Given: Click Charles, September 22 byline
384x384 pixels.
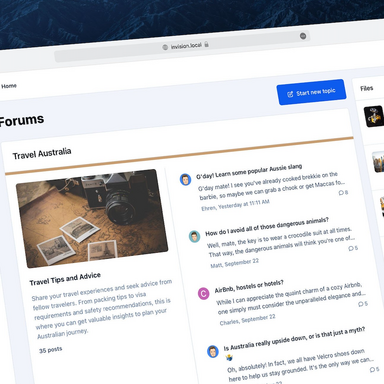Looking at the screenshot, I should coord(248,320).
